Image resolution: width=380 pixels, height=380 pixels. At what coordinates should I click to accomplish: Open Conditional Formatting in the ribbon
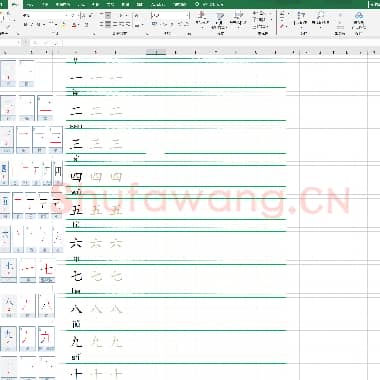click(202, 19)
